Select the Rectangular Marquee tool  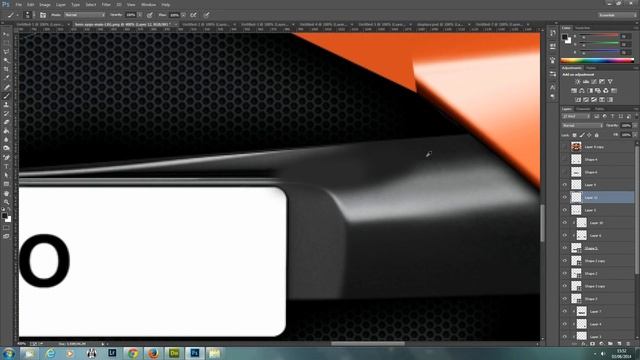[6, 43]
